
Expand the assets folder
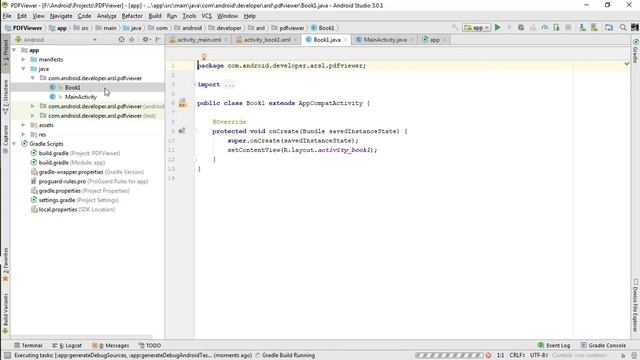[24, 125]
